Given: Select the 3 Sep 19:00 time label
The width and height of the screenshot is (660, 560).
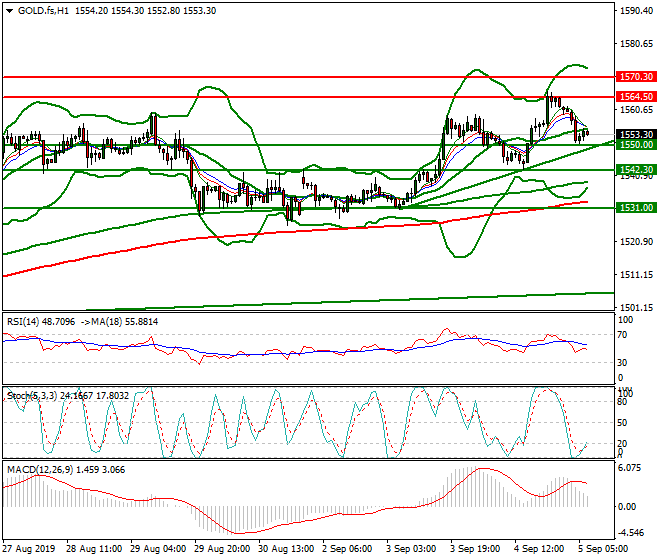Looking at the screenshot, I should click(475, 549).
